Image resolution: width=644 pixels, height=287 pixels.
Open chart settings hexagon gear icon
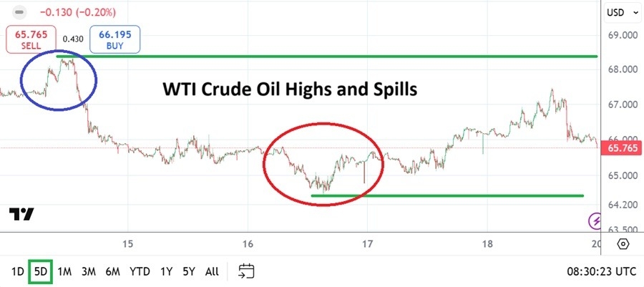tap(623, 243)
